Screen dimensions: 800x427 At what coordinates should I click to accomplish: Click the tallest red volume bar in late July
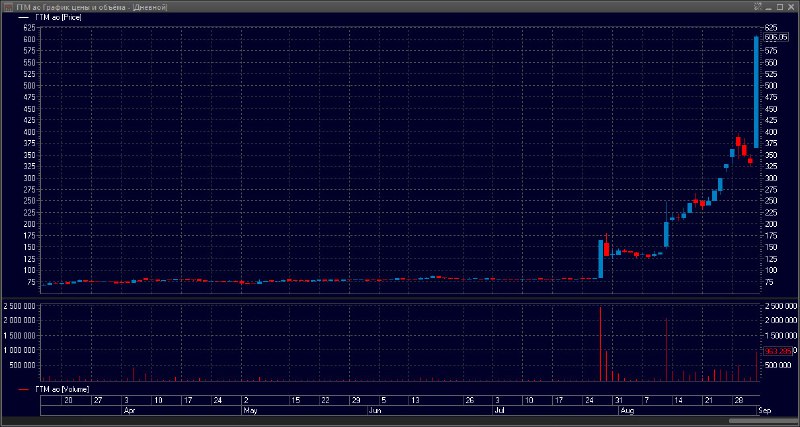(600, 345)
